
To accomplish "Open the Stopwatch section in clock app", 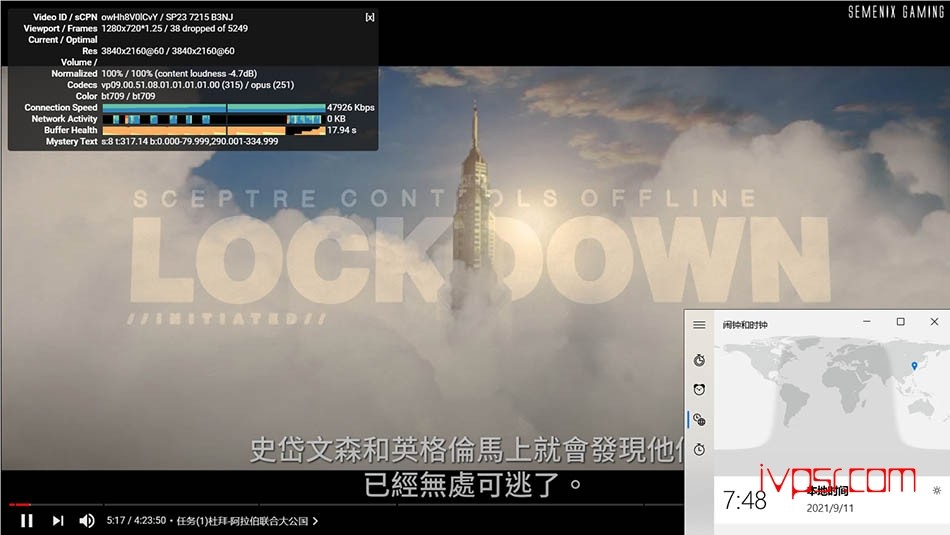I will pos(699,449).
